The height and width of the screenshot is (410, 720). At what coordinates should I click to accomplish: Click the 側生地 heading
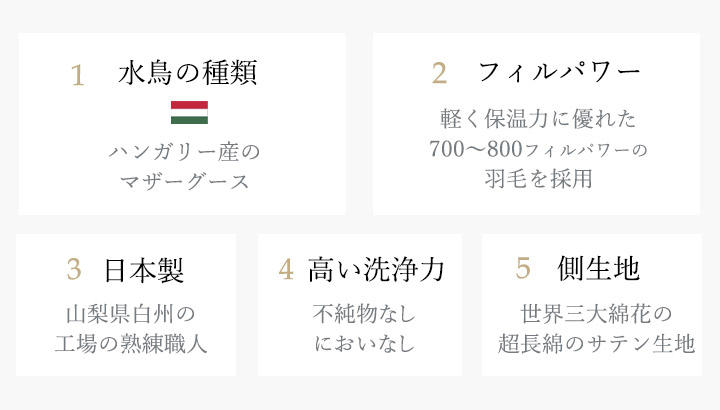coord(598,269)
